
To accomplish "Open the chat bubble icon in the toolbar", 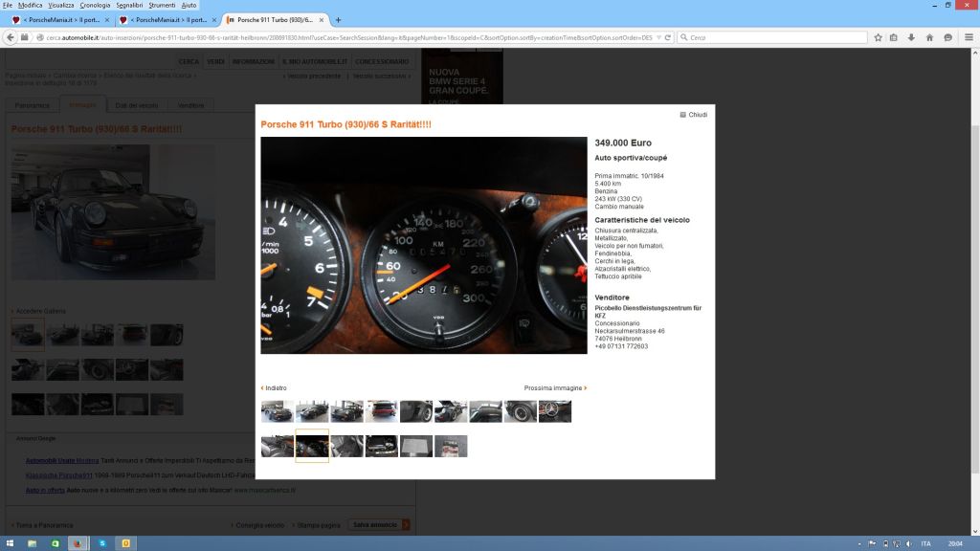I will 947,37.
